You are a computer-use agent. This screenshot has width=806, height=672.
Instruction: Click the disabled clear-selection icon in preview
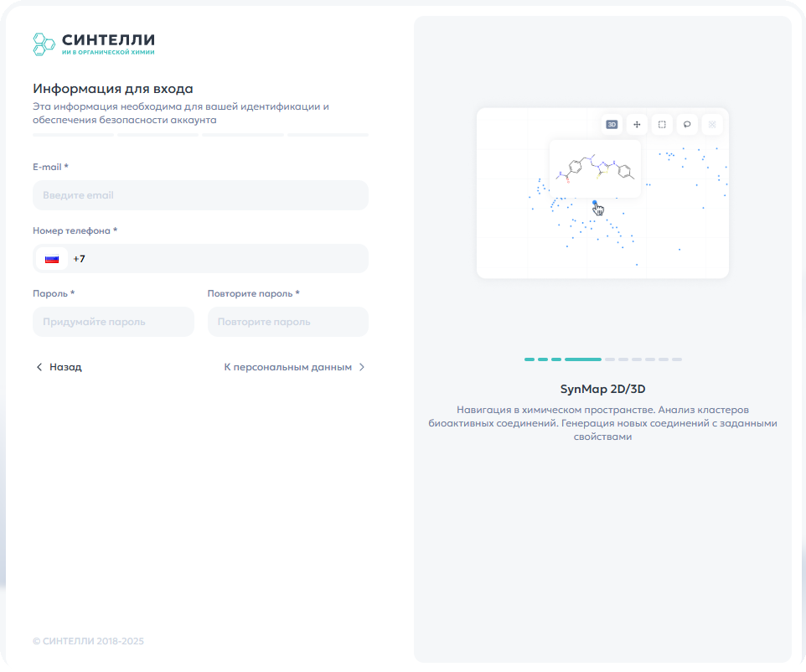point(712,124)
